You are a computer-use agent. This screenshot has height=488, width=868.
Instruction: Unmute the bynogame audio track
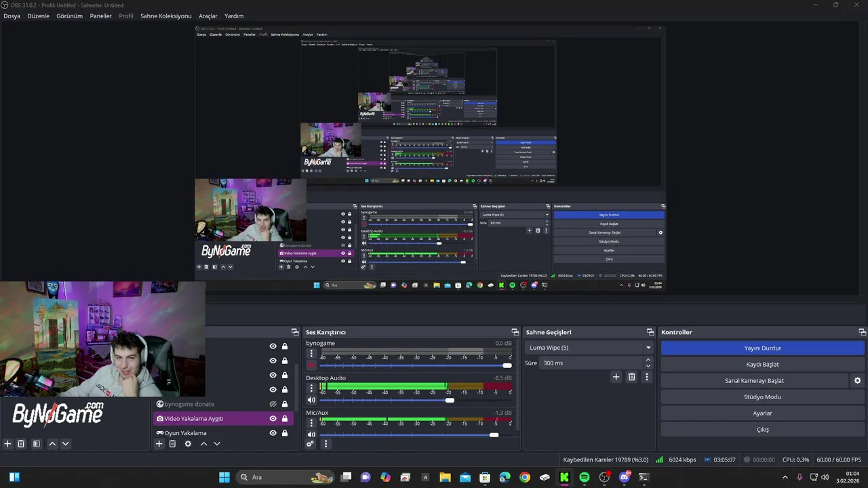pyautogui.click(x=312, y=365)
